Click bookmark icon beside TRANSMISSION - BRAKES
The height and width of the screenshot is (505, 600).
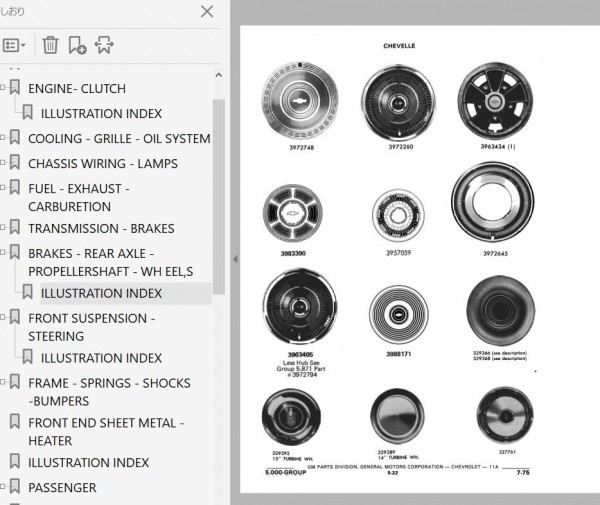tap(15, 227)
